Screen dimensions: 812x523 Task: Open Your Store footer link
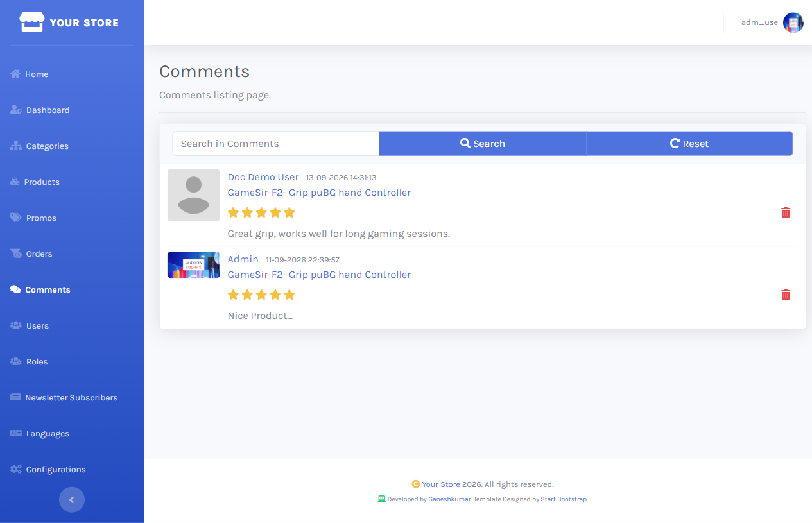[441, 484]
